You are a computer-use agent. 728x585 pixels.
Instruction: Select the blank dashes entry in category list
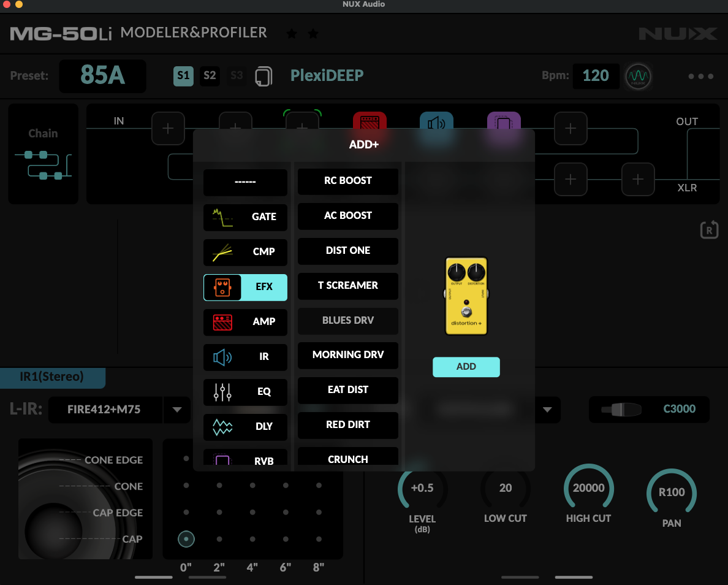[245, 182]
